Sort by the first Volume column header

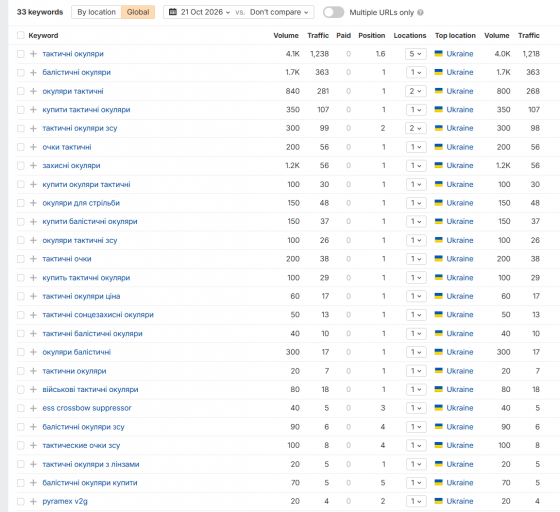tap(286, 35)
